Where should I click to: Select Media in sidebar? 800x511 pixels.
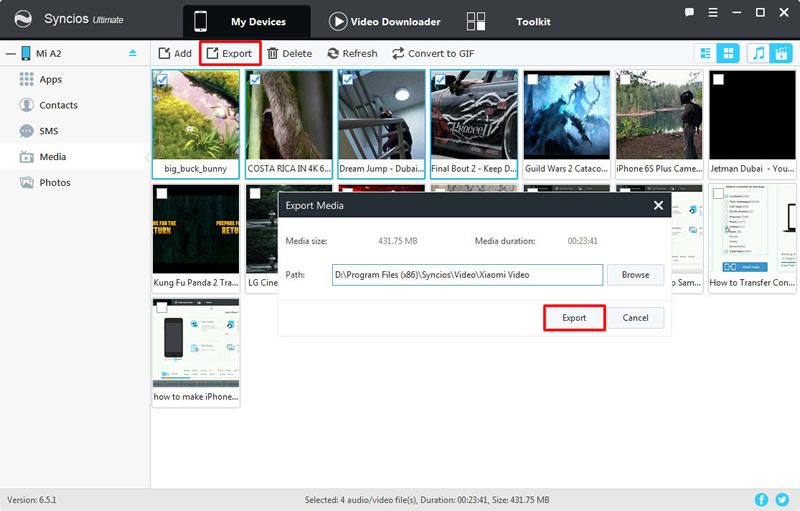tap(75, 157)
